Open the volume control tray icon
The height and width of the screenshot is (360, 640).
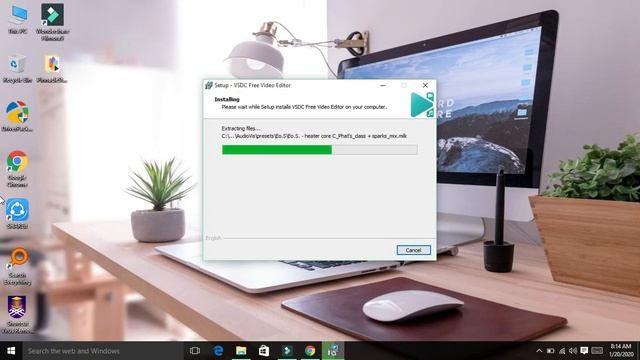[x=573, y=351]
